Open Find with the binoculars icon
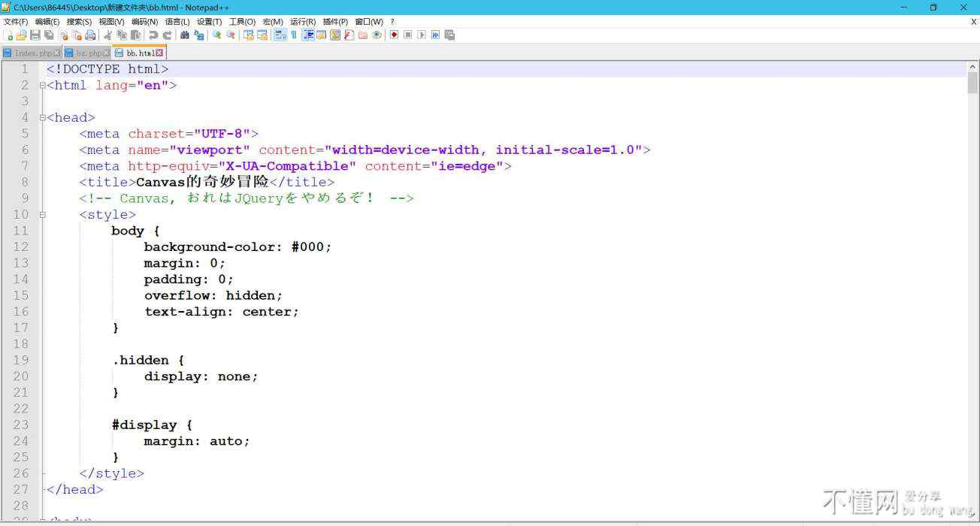Viewport: 980px width, 526px height. click(x=185, y=35)
